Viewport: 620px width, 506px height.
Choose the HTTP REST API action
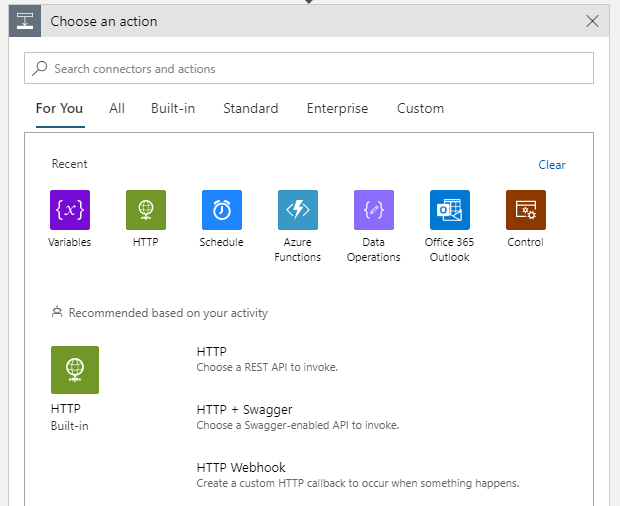tap(267, 359)
